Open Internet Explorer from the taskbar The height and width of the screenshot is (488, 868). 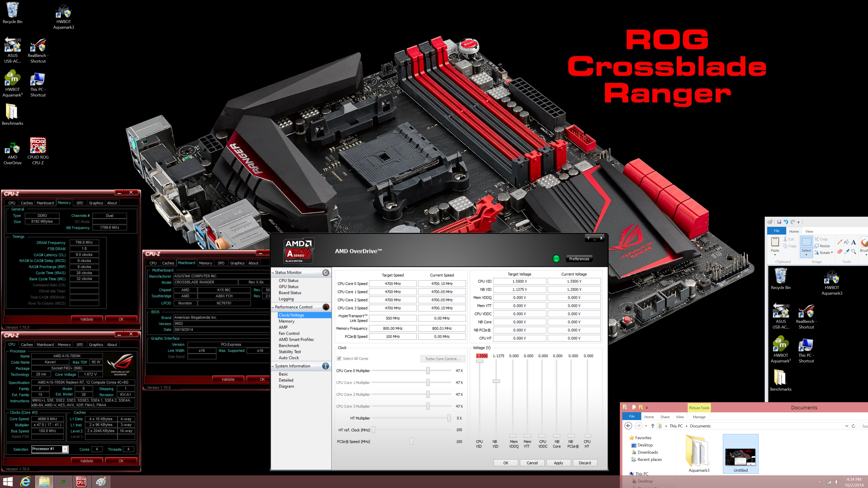25,482
